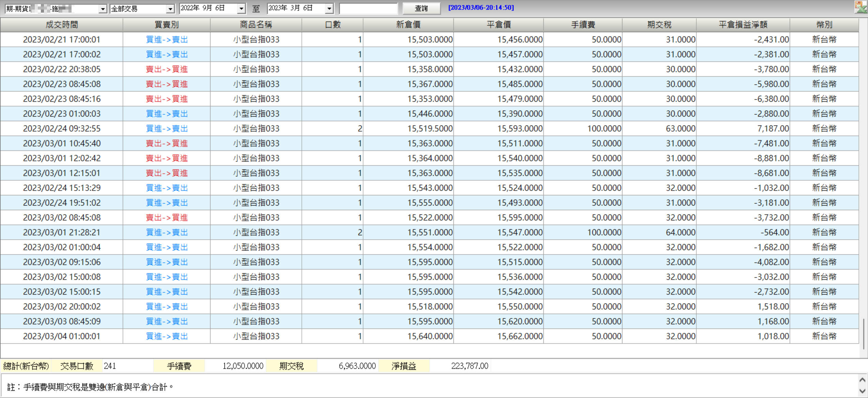Select the row dated 2023/02/22 20:38:05

429,69
